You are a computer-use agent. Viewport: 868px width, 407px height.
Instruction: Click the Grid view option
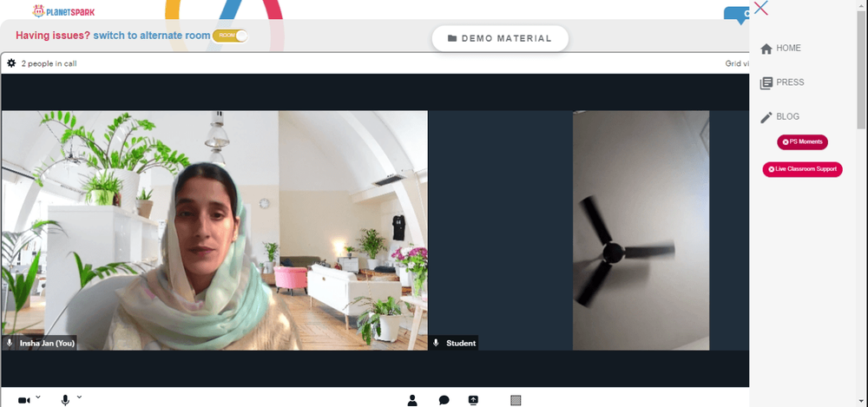737,63
